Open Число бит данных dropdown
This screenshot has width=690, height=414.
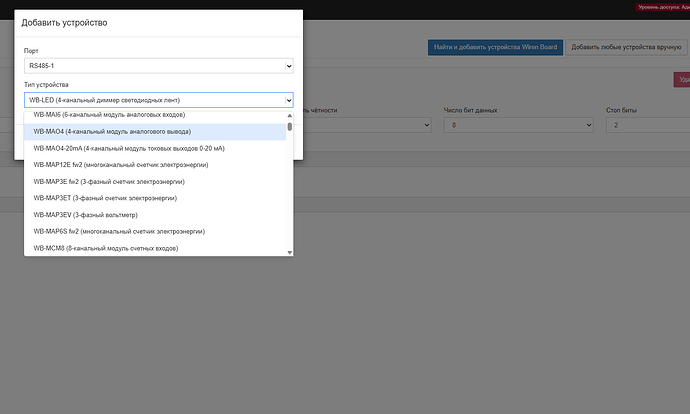[x=496, y=125]
